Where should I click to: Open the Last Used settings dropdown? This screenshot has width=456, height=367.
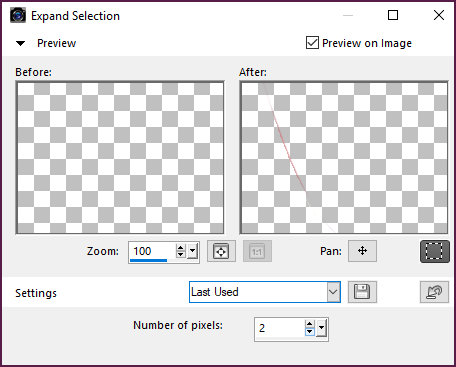point(265,292)
